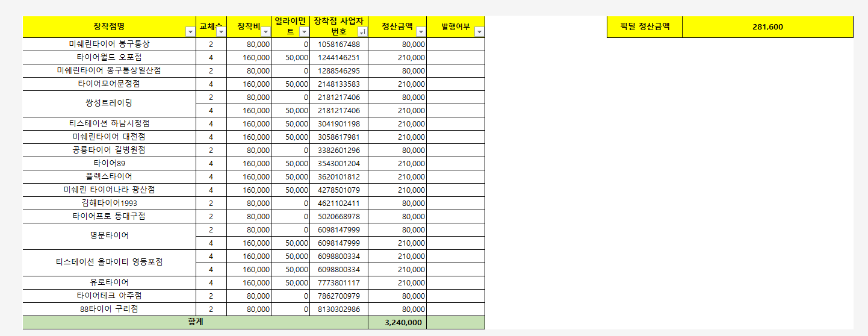Select the green 합계 row label

(195, 322)
